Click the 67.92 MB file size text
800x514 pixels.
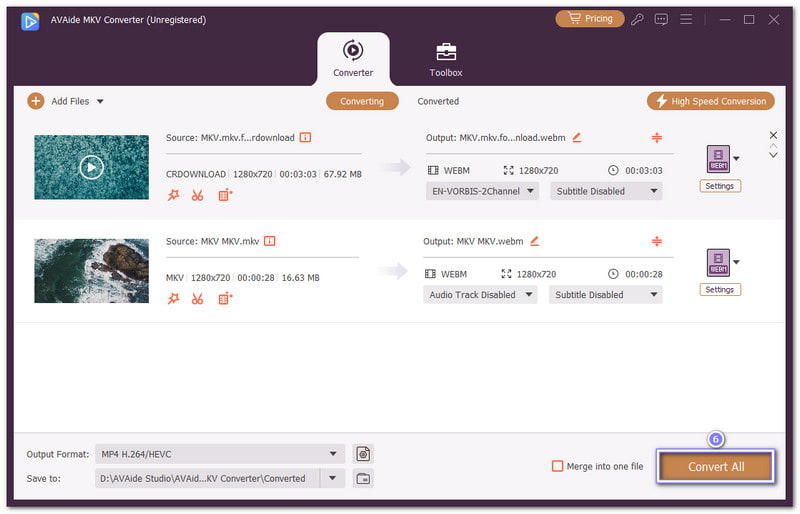tap(342, 174)
